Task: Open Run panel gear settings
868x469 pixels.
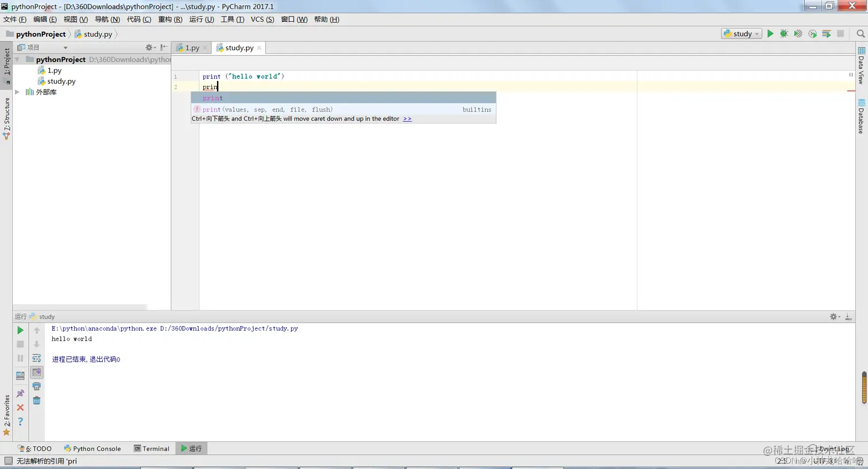Action: (835, 317)
